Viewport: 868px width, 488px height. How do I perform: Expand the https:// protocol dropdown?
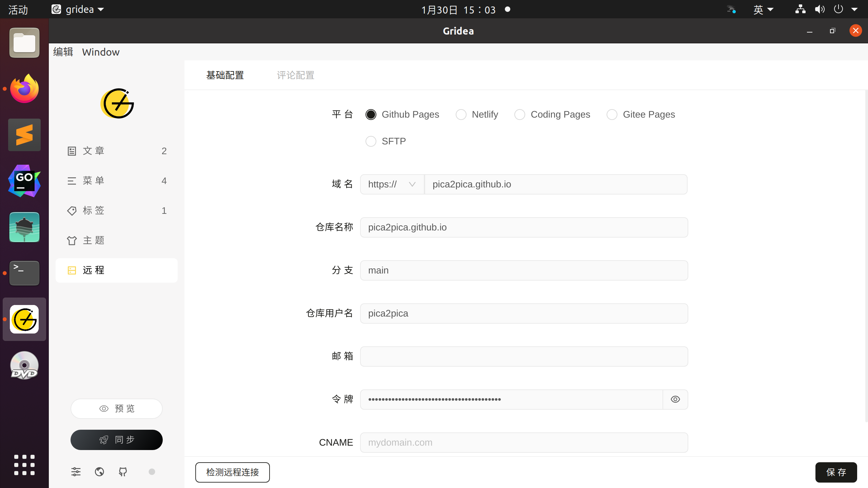coord(392,184)
